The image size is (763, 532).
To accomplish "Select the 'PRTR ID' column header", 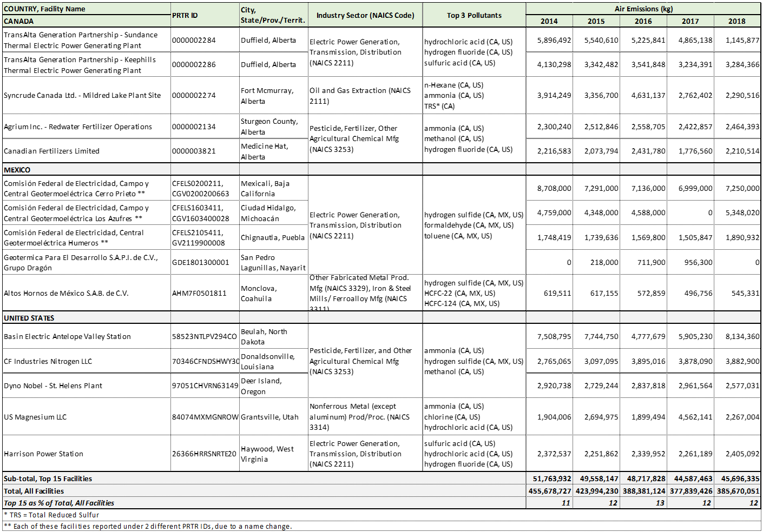I will pyautogui.click(x=185, y=15).
